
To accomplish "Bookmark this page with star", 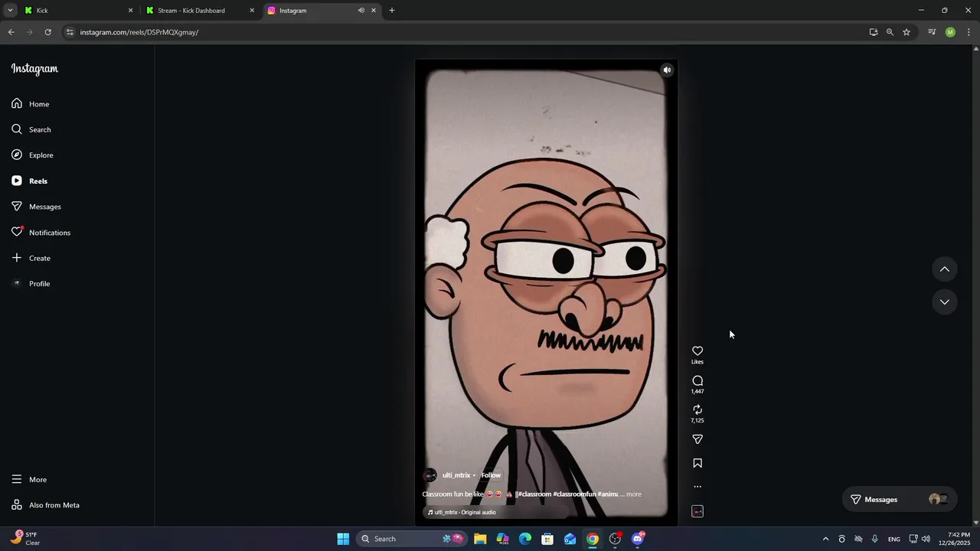I will (906, 32).
